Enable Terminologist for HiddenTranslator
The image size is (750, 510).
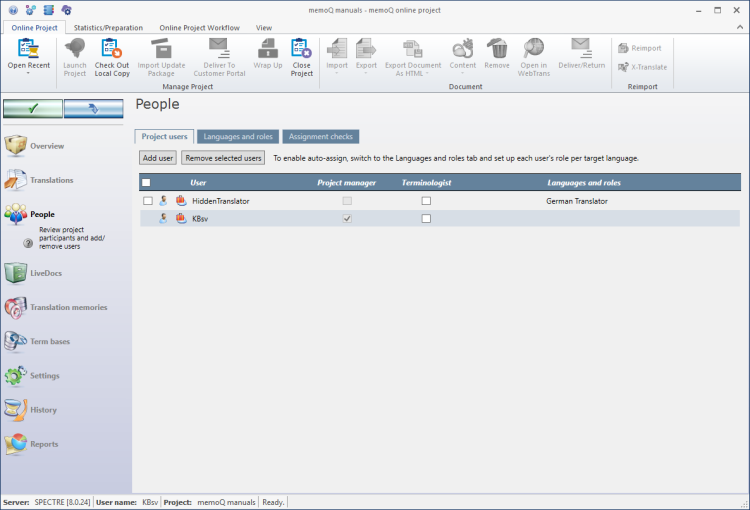tap(426, 201)
